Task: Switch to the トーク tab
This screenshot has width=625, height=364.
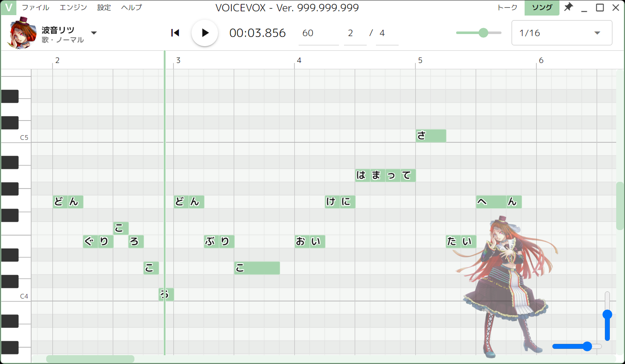Action: click(507, 8)
